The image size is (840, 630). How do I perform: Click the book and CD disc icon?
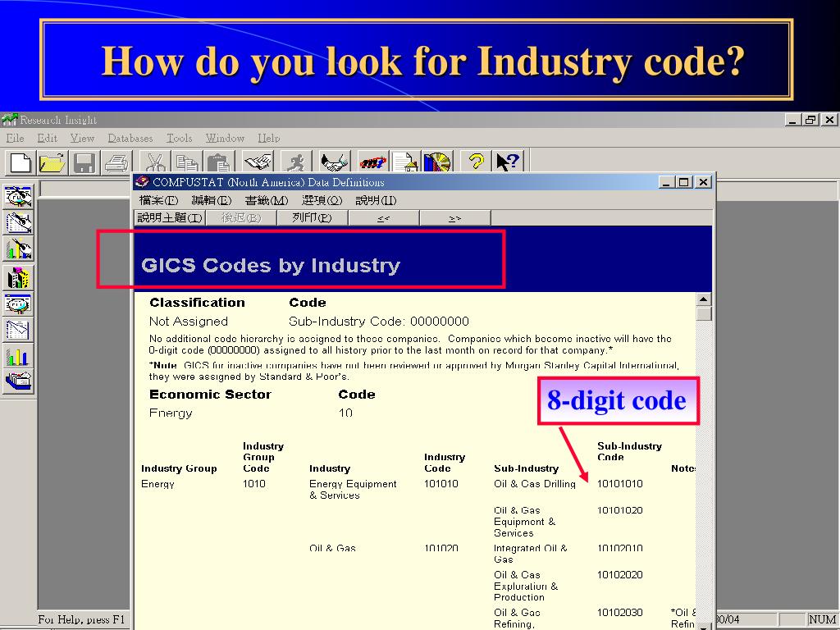[x=437, y=161]
